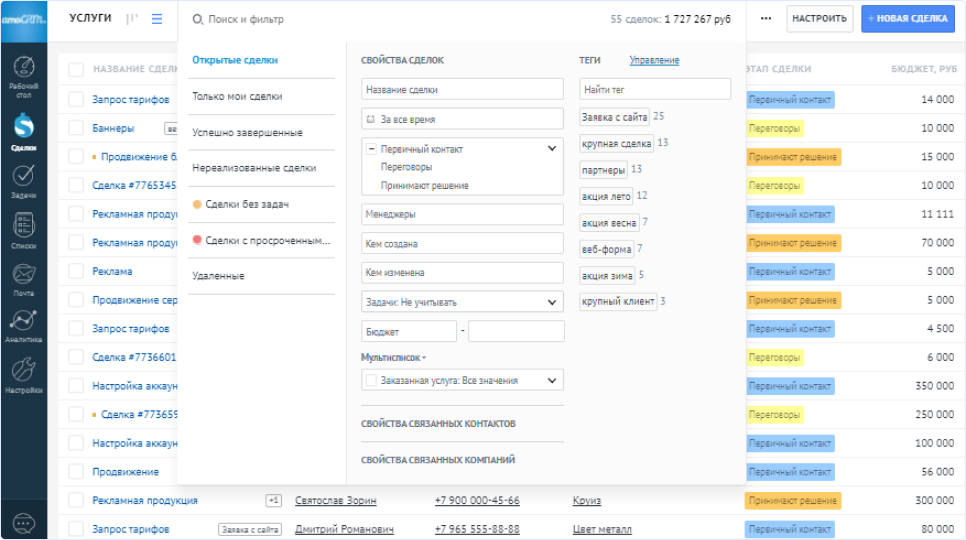Click the Название сделки input field
The image size is (966, 540).
tap(463, 89)
